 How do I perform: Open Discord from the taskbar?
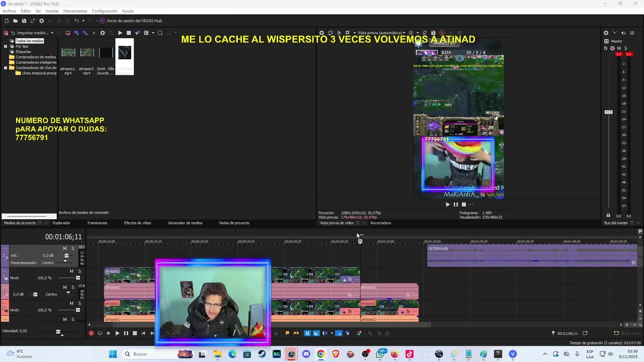(306, 354)
